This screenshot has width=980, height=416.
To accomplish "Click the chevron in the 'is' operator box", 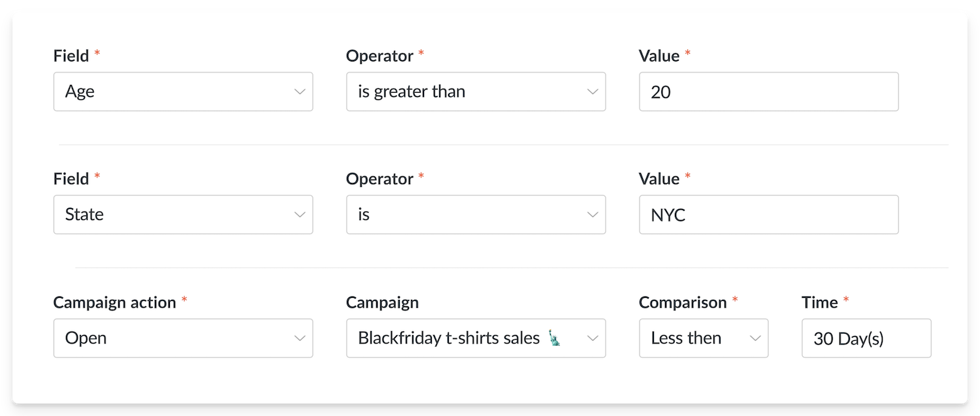I will click(x=593, y=215).
